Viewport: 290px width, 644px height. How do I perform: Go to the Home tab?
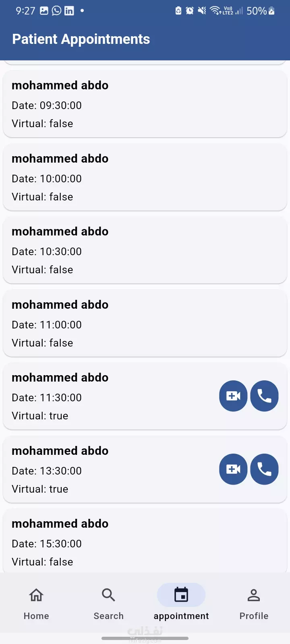(x=36, y=603)
